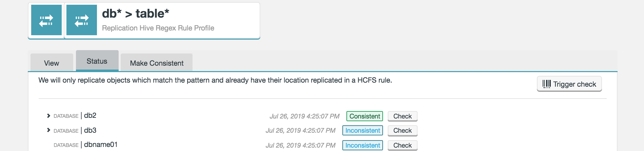Click the replication icon beside the db* title
The width and height of the screenshot is (644, 151).
[82, 20]
